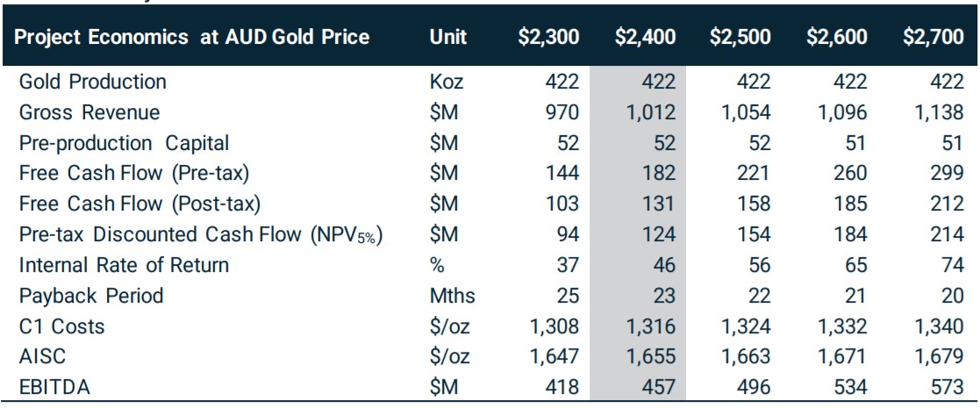Select the Pre-production Capital row label
This screenshot has width=980, height=408.
125,143
